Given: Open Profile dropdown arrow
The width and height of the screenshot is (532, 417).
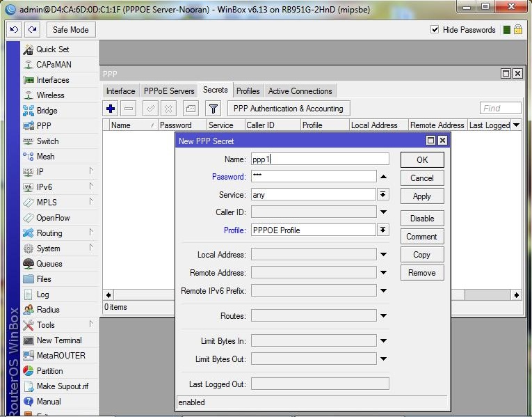Looking at the screenshot, I should click(x=382, y=230).
